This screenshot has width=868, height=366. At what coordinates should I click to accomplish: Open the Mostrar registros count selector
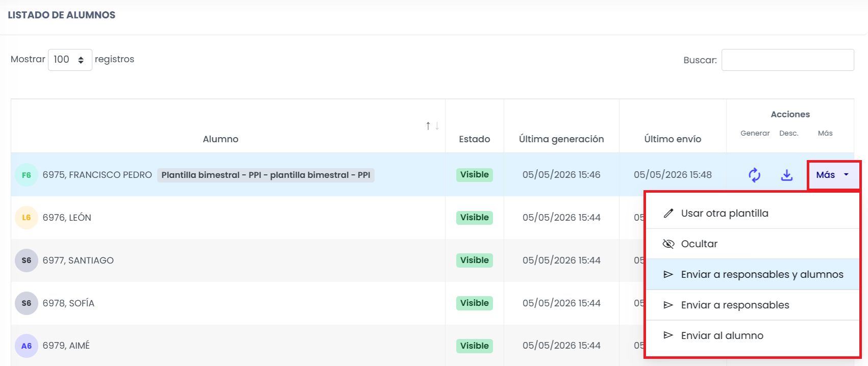click(x=70, y=60)
